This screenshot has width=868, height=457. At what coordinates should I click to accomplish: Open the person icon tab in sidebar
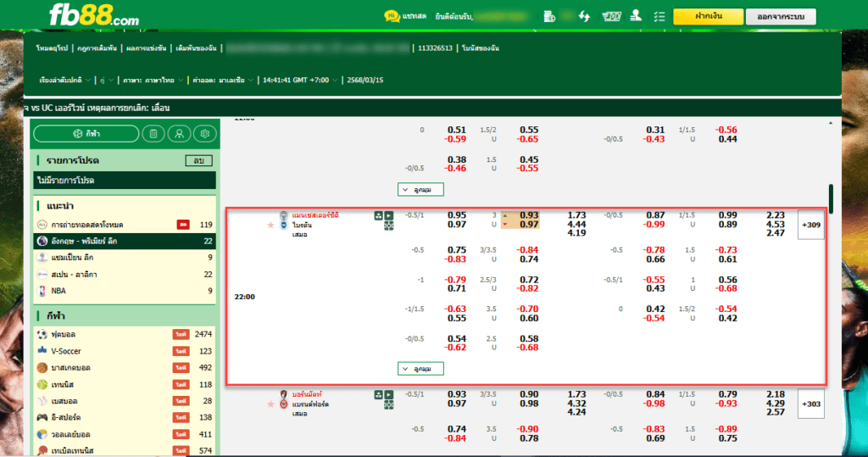point(179,133)
